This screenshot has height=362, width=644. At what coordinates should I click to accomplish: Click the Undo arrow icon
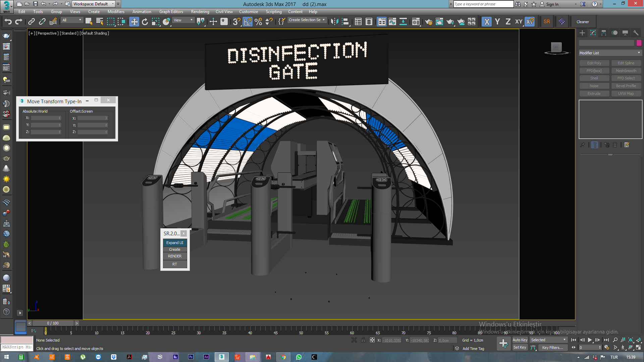pos(8,22)
